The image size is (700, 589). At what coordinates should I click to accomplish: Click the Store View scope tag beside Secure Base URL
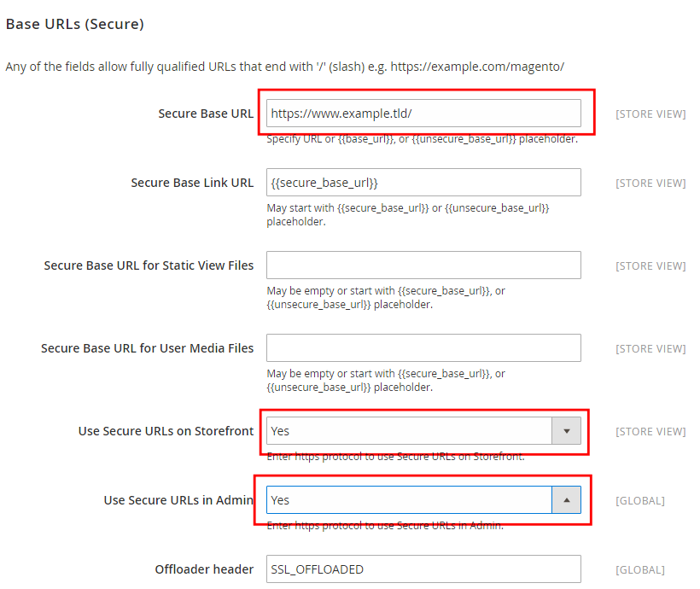[650, 114]
